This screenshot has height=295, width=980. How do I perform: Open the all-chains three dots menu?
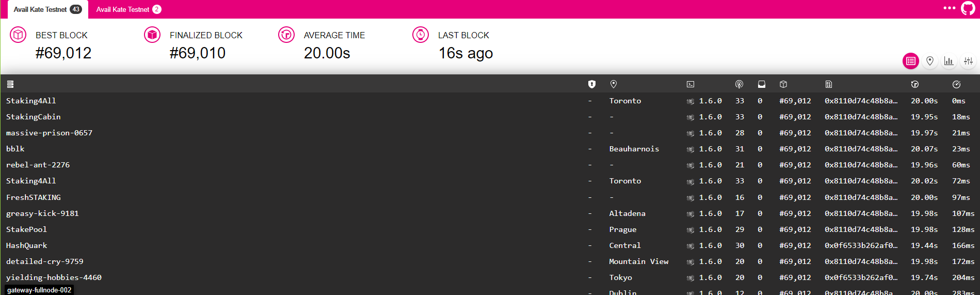pos(949,8)
